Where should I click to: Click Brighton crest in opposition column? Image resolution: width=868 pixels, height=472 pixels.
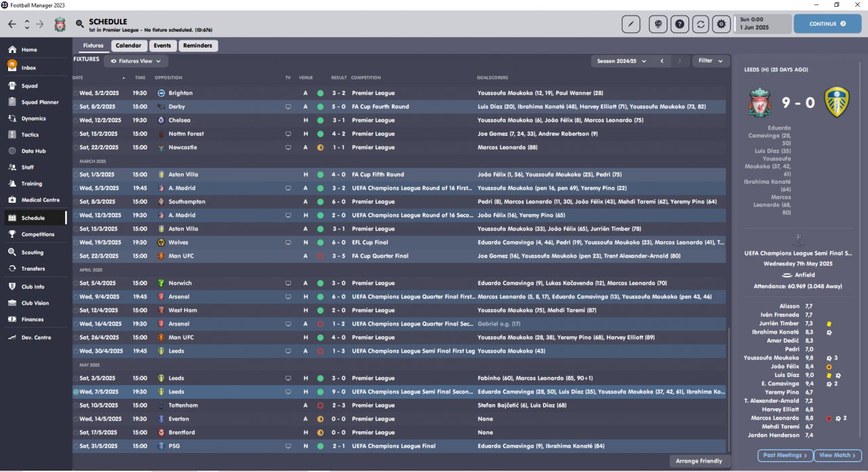click(161, 93)
